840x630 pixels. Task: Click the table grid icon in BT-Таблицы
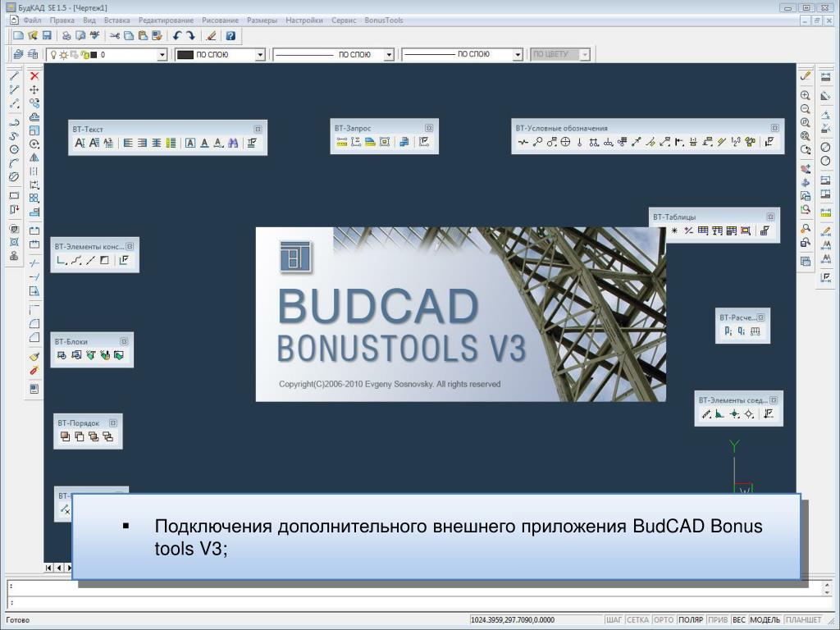click(x=703, y=231)
